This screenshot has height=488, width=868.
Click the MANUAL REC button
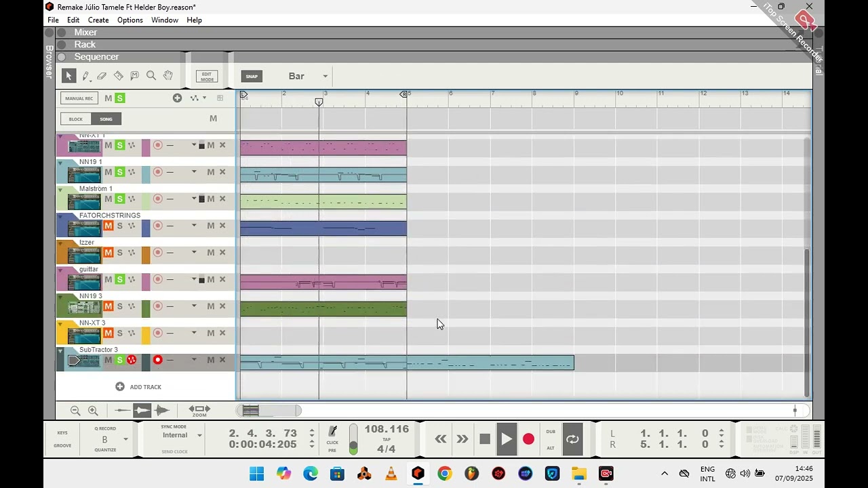point(79,98)
